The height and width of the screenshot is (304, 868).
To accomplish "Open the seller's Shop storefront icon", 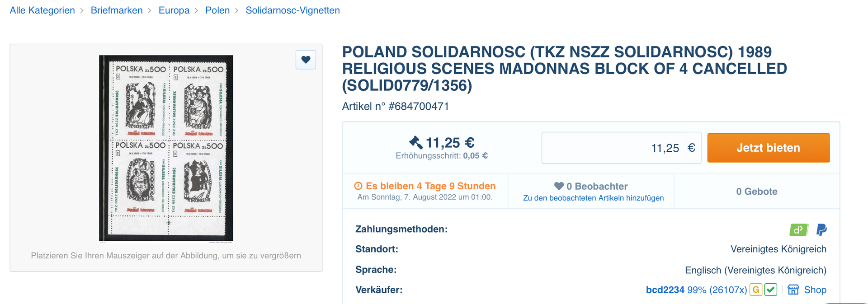I will point(793,290).
